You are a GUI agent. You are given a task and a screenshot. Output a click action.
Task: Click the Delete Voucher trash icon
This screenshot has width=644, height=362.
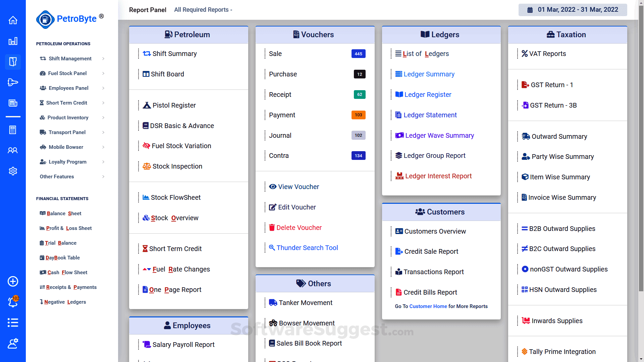272,228
